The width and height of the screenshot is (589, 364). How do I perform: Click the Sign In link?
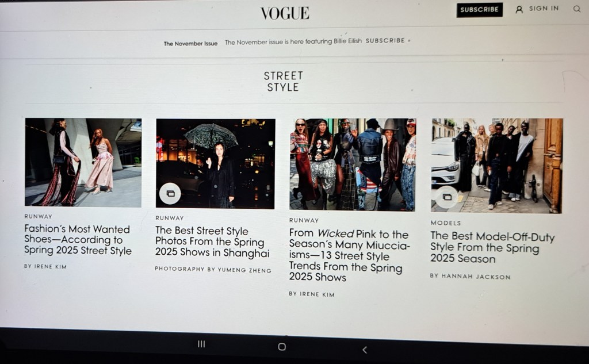[x=544, y=9]
